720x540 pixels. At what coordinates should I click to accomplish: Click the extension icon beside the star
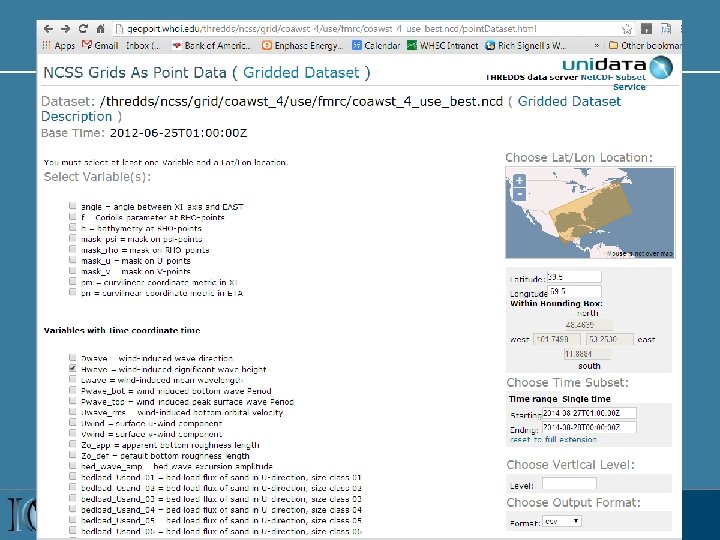point(647,29)
